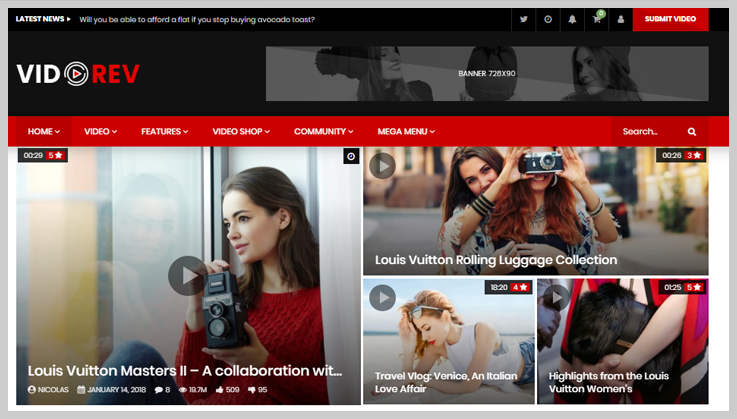
Task: Play the Louis Vuitton Masters II video
Action: [x=188, y=276]
